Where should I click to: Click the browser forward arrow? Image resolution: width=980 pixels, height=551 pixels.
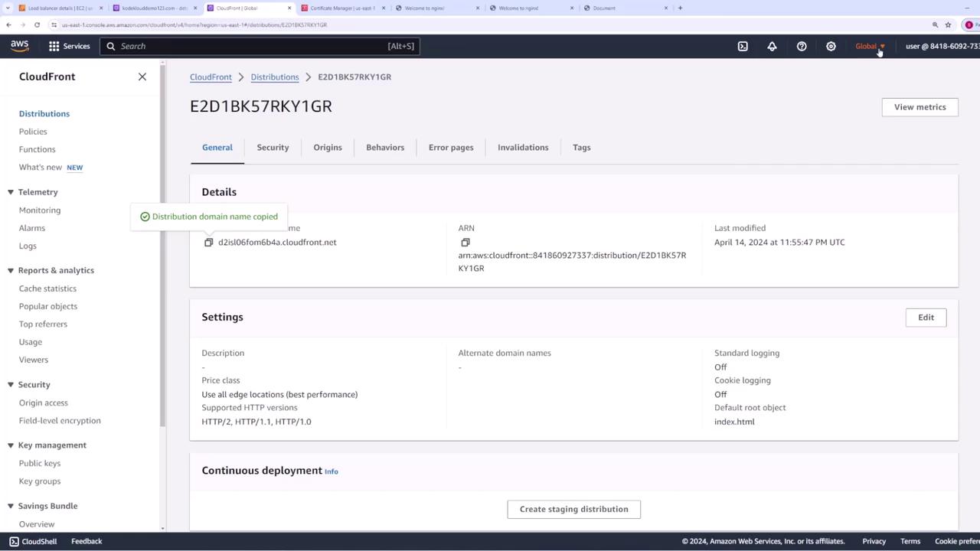point(23,24)
